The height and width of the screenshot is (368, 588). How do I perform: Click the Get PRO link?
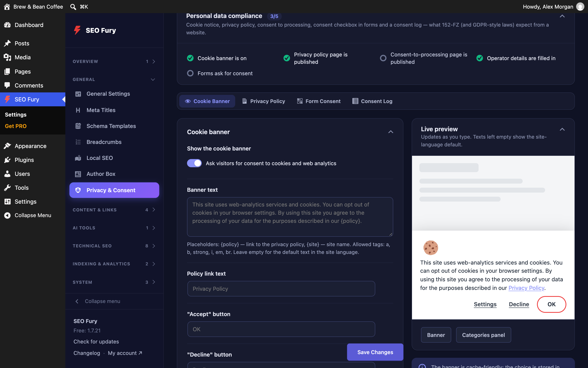pos(16,126)
